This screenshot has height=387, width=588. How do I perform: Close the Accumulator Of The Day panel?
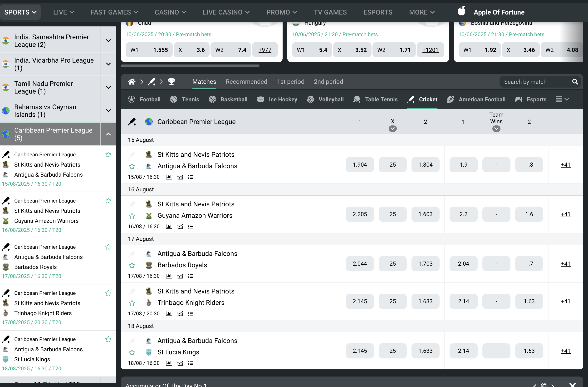(x=573, y=385)
